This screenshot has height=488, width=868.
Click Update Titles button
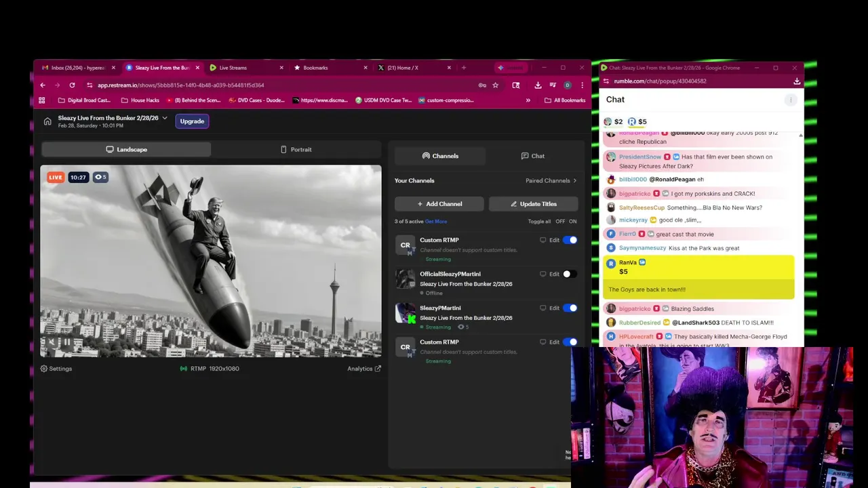point(533,204)
